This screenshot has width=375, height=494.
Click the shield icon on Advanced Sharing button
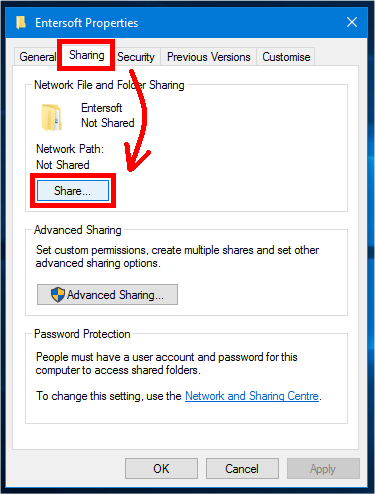pos(58,295)
